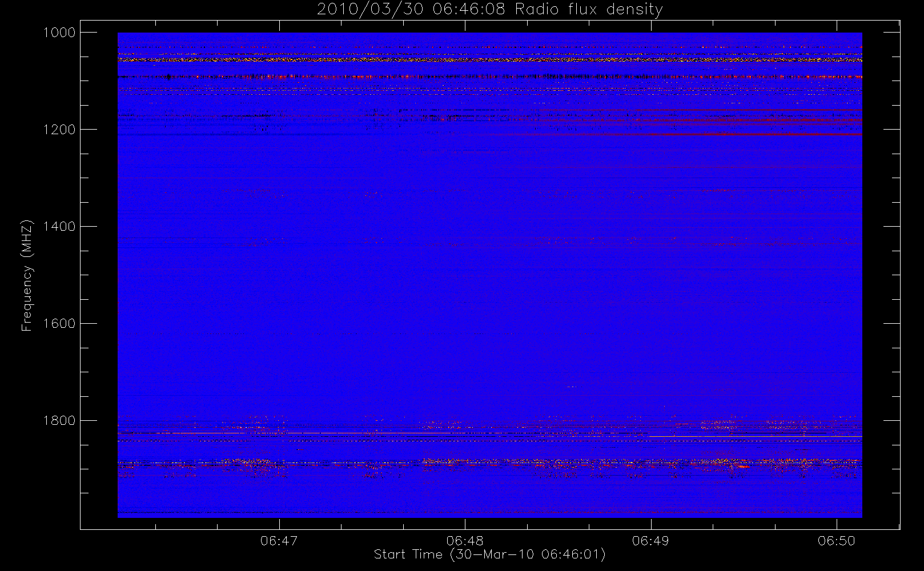The height and width of the screenshot is (571, 924).
Task: Click the 1800 frequency tick label
Action: pyautogui.click(x=59, y=421)
